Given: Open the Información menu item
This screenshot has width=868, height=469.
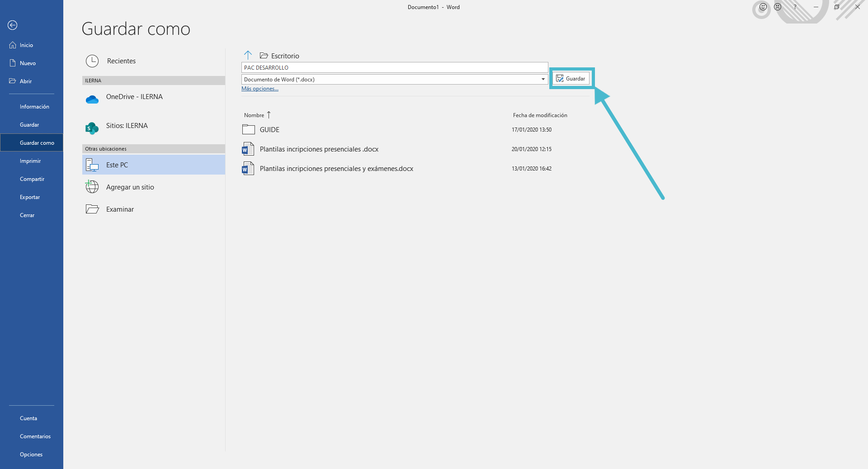Looking at the screenshot, I should pyautogui.click(x=34, y=107).
